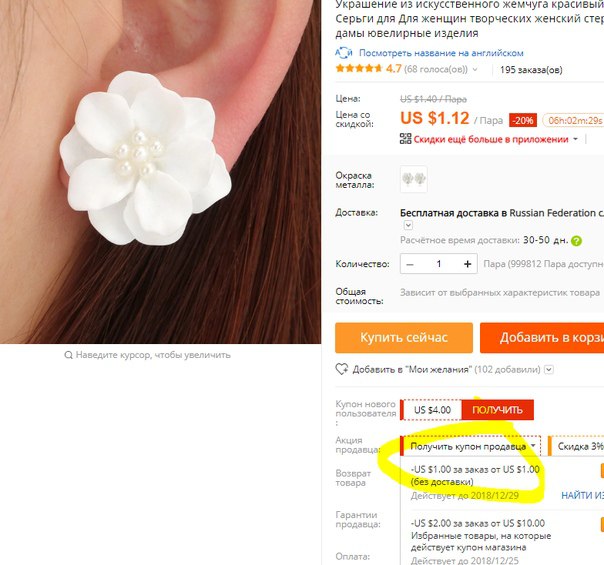Select the earring metal color swatch
604x565 pixels.
pos(413,179)
